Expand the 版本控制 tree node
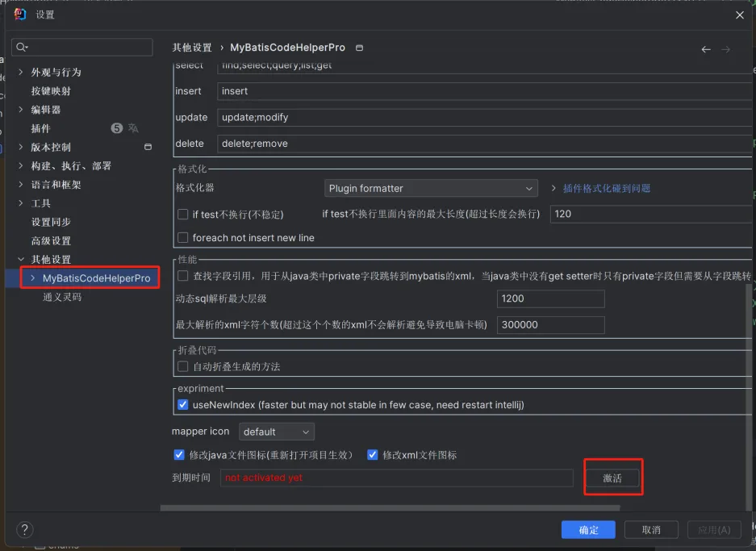The width and height of the screenshot is (756, 551). (x=21, y=147)
